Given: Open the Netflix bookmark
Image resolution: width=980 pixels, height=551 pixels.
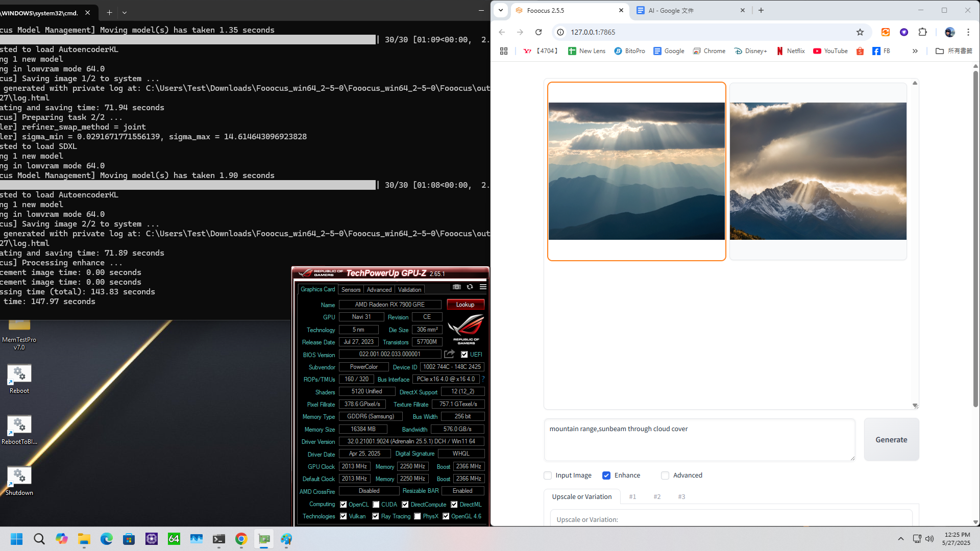Looking at the screenshot, I should [791, 51].
